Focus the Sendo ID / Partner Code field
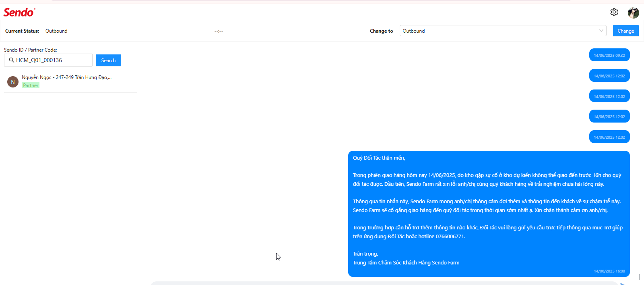This screenshot has width=644, height=285. pyautogui.click(x=48, y=60)
